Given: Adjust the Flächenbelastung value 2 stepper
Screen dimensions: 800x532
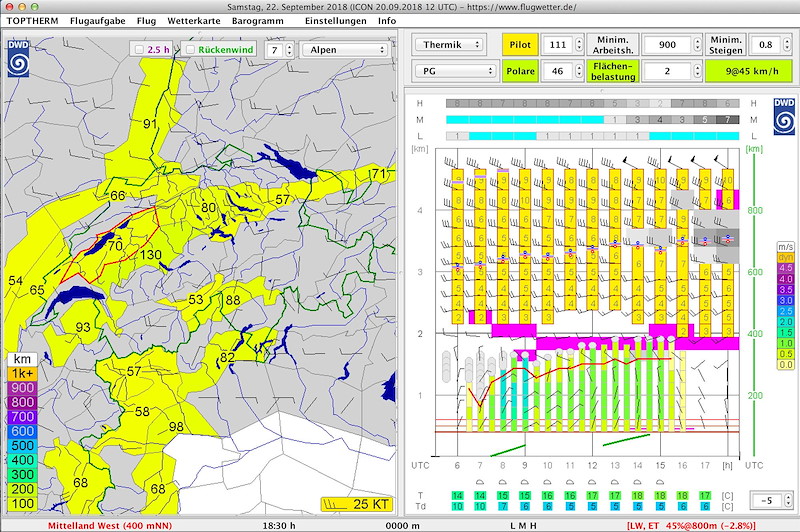Looking at the screenshot, I should (x=697, y=71).
